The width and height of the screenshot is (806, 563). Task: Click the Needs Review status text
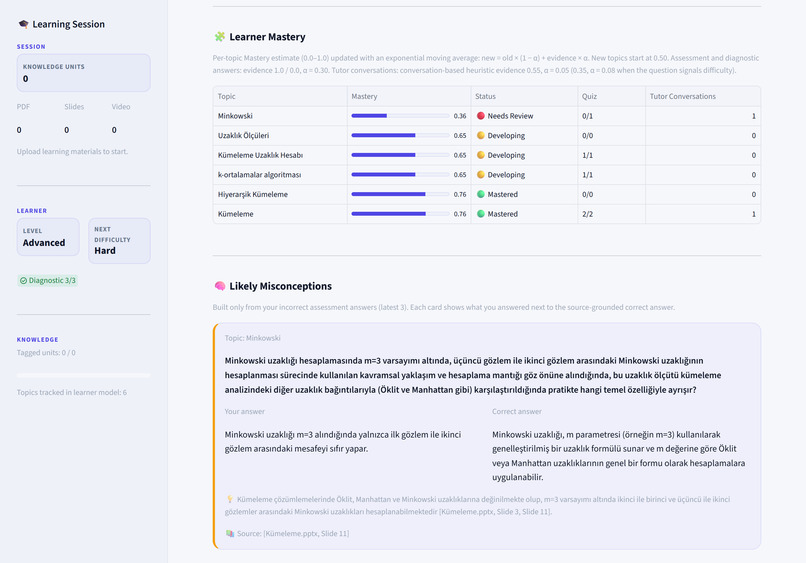tap(510, 116)
